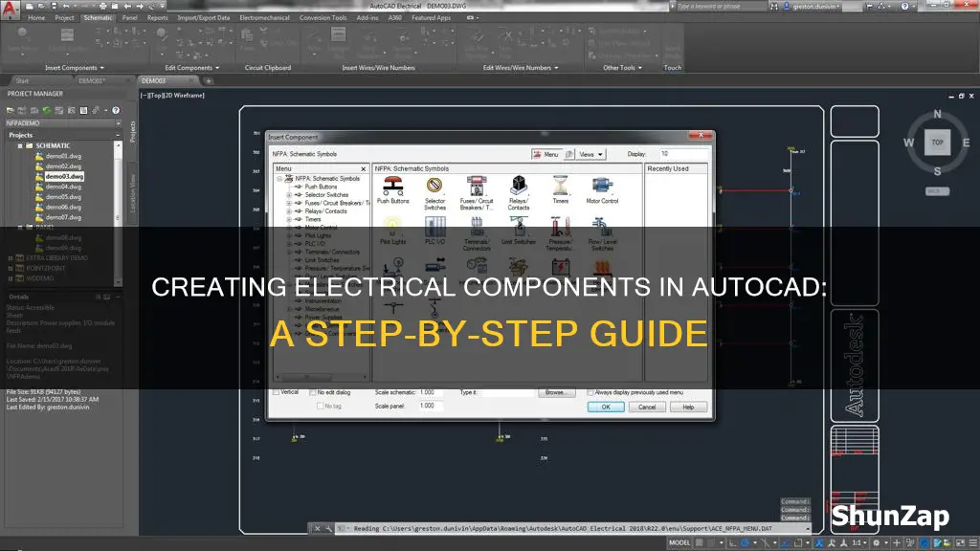
Task: Click the Plot printer icon in quick access toolbar
Action: 103,6
